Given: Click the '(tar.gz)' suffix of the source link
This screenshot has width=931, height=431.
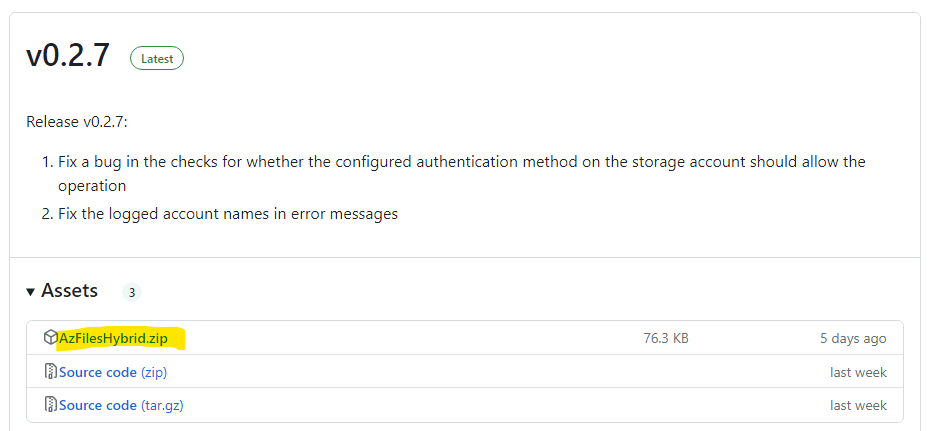Looking at the screenshot, I should click(x=162, y=405).
